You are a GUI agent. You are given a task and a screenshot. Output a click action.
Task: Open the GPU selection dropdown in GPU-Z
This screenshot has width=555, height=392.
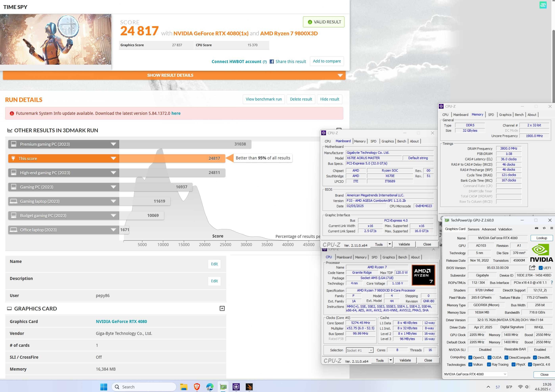coord(475,374)
